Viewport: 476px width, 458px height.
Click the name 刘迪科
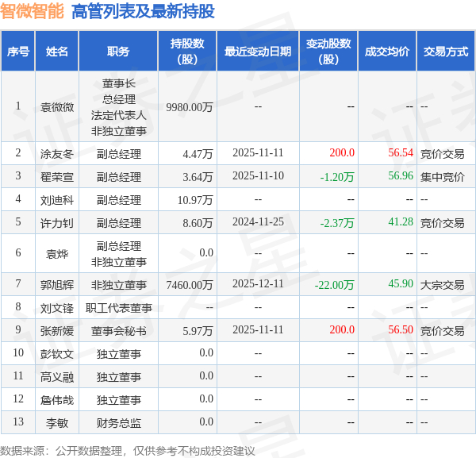tap(57, 200)
